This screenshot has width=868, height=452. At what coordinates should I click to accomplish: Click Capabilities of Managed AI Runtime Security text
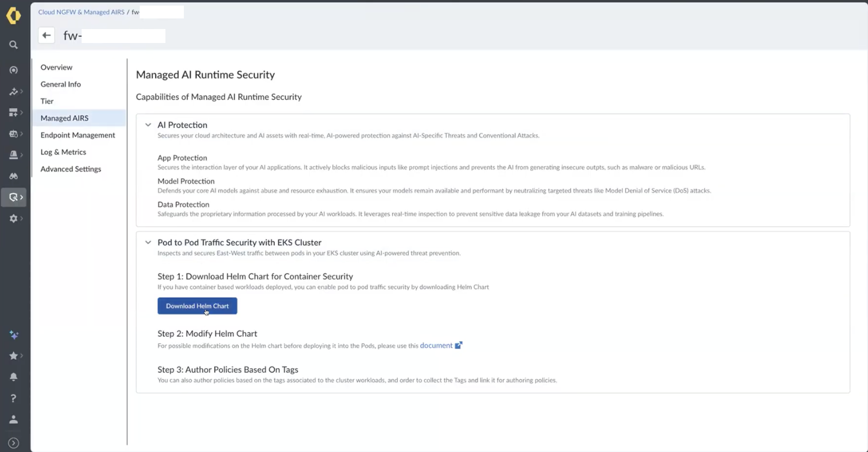point(219,97)
